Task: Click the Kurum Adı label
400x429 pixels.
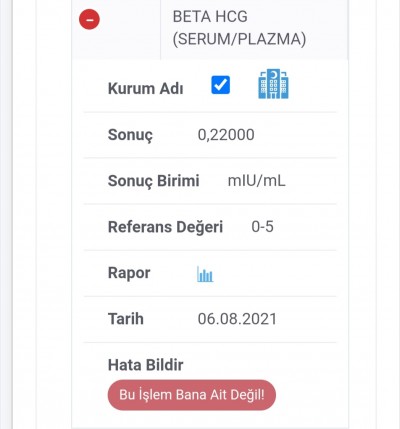Action: pos(145,89)
